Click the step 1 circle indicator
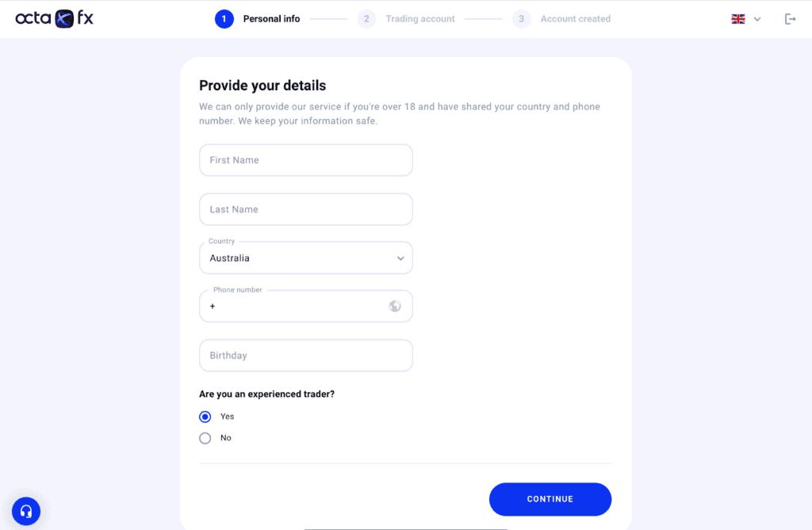Image resolution: width=812 pixels, height=530 pixels. [224, 19]
